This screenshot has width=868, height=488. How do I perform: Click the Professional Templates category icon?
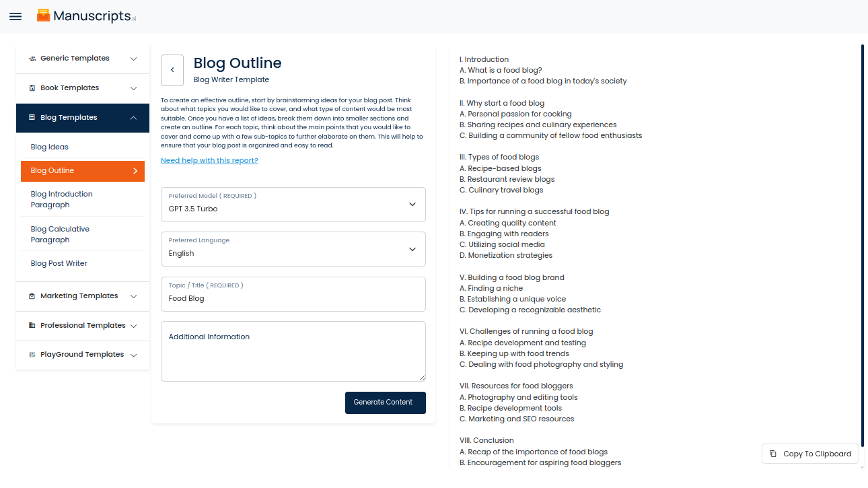pyautogui.click(x=32, y=326)
